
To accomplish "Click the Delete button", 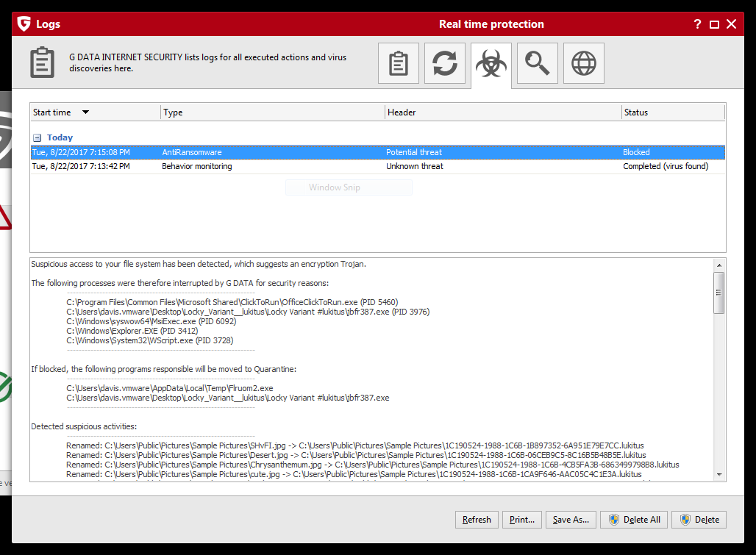I will (x=699, y=520).
